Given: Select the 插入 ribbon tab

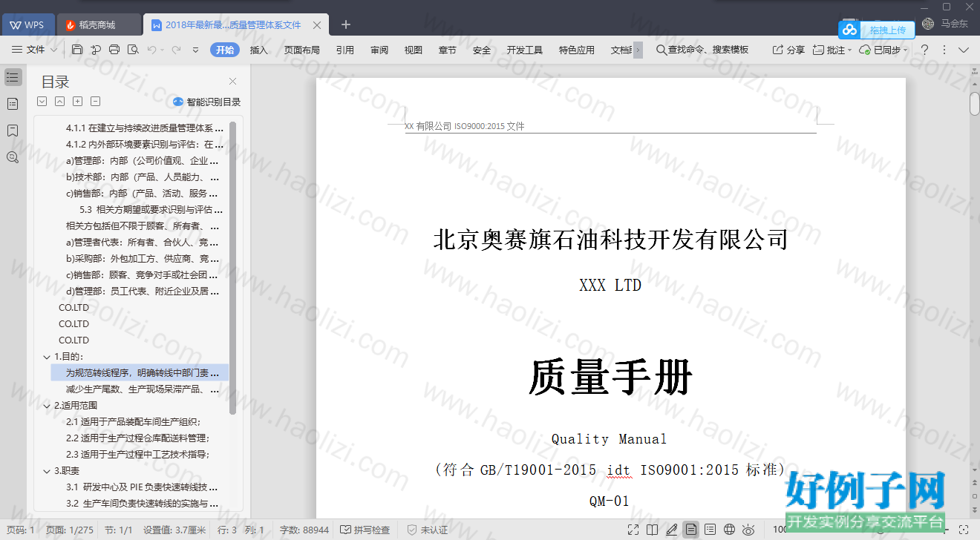Looking at the screenshot, I should (259, 50).
